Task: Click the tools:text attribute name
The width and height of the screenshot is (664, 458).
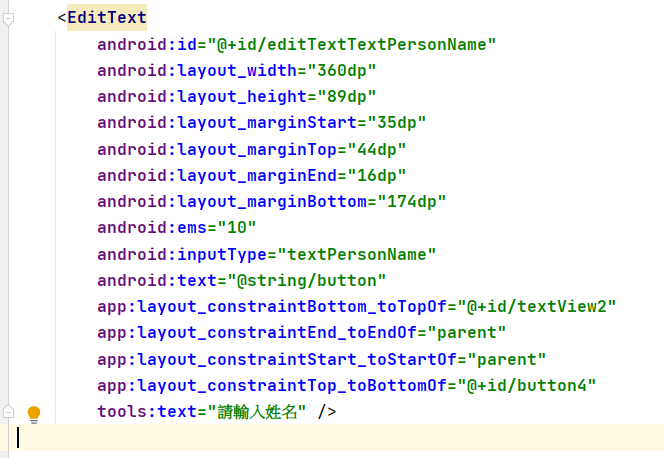Action: pos(147,411)
